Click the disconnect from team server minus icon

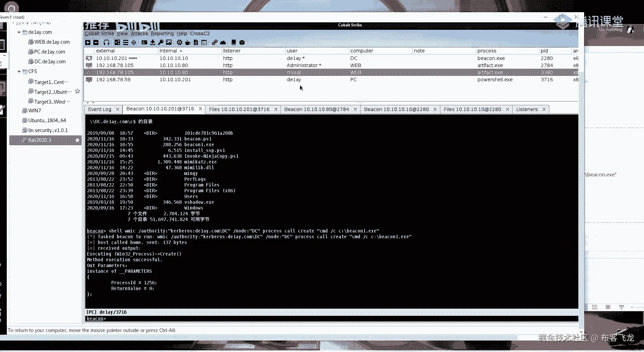(96, 42)
